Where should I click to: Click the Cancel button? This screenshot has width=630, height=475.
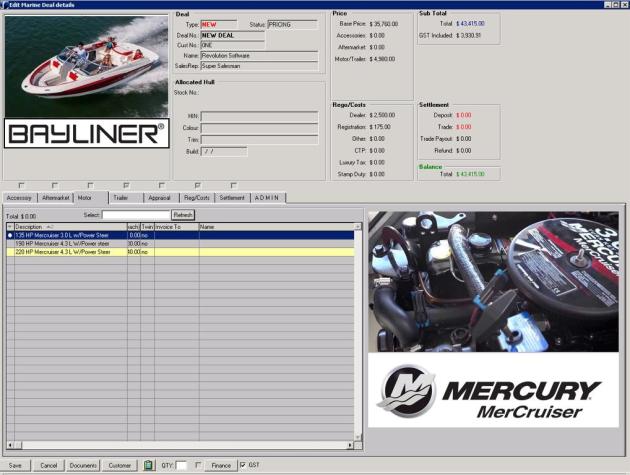[49, 465]
